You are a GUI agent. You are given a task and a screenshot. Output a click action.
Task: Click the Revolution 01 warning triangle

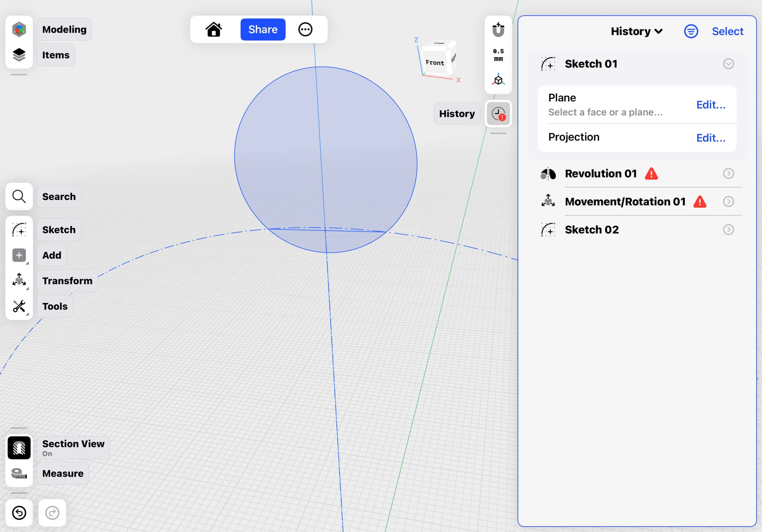[651, 174]
